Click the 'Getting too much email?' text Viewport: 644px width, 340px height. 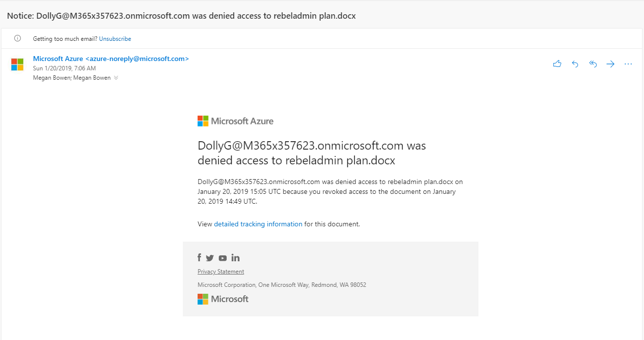pyautogui.click(x=65, y=39)
